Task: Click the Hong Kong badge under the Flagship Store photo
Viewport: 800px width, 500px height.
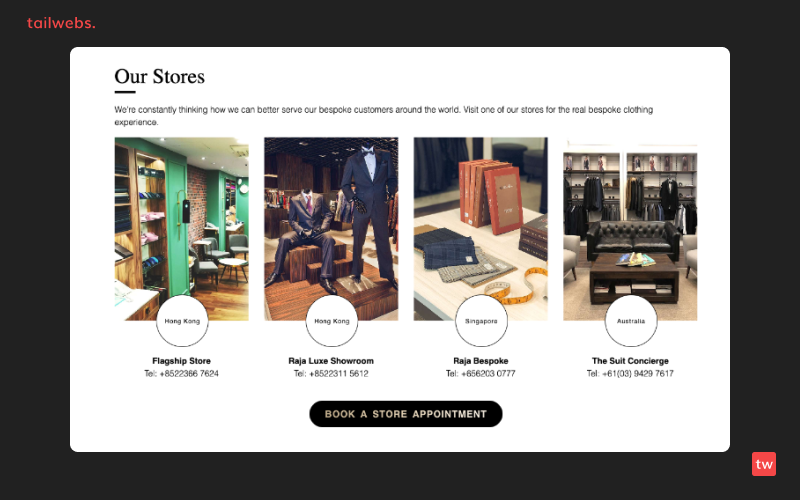Action: 182,321
